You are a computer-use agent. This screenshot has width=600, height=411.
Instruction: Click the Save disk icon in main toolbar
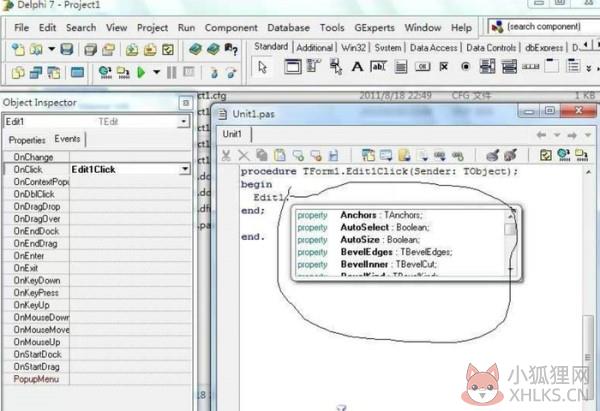67,49
